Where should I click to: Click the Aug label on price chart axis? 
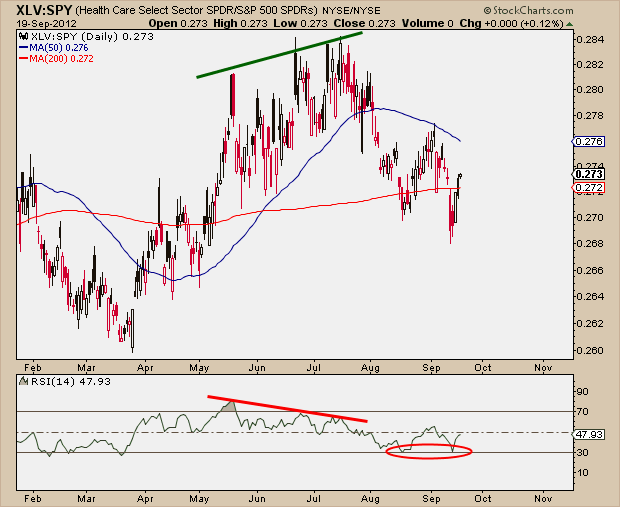370,368
